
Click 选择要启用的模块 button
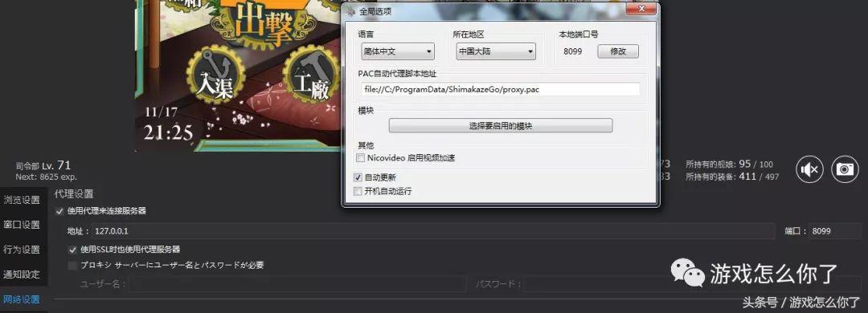[501, 125]
